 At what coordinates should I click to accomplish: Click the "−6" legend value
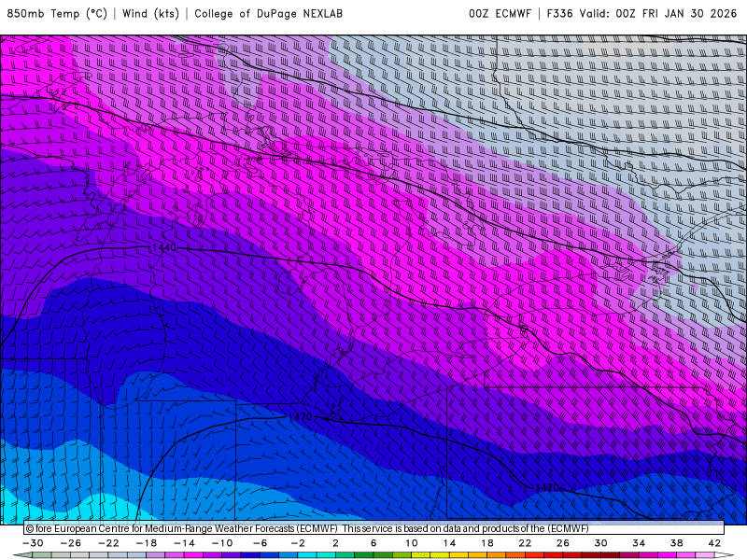260,543
